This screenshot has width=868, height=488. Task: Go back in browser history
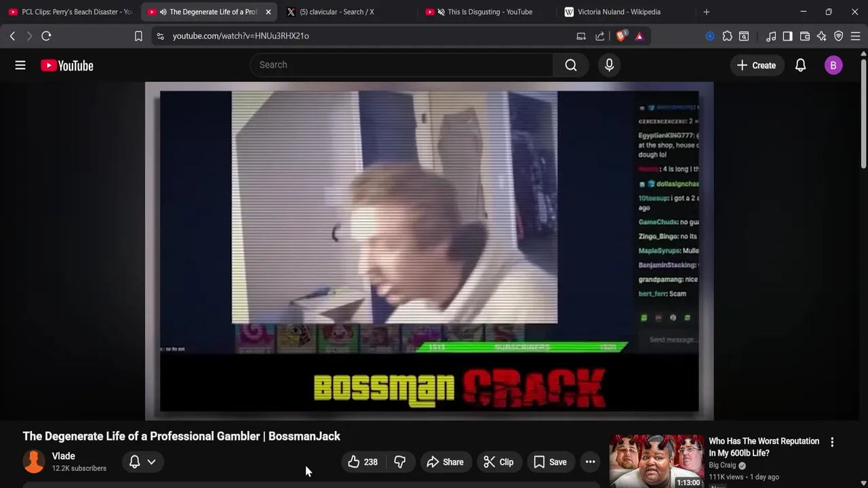[x=12, y=36]
